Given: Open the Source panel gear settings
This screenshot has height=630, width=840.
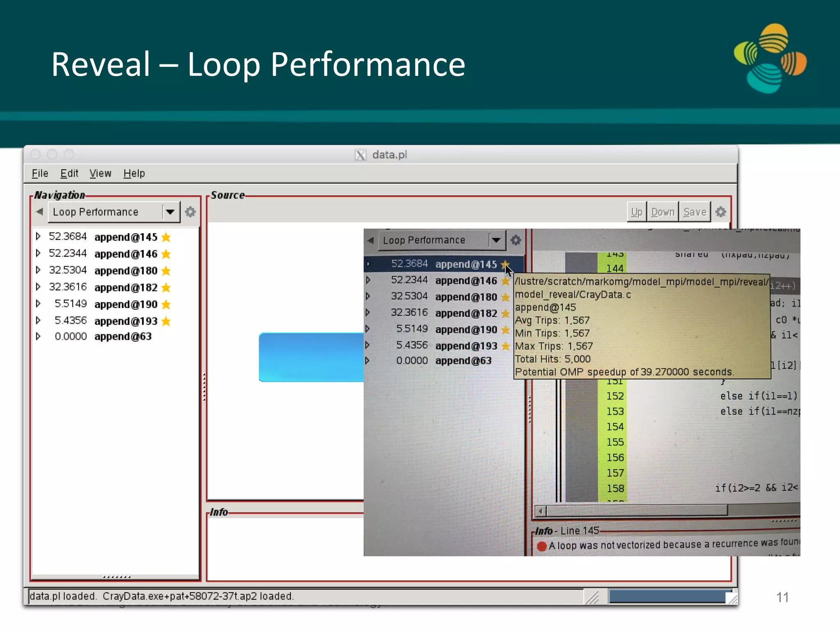Looking at the screenshot, I should pos(721,212).
